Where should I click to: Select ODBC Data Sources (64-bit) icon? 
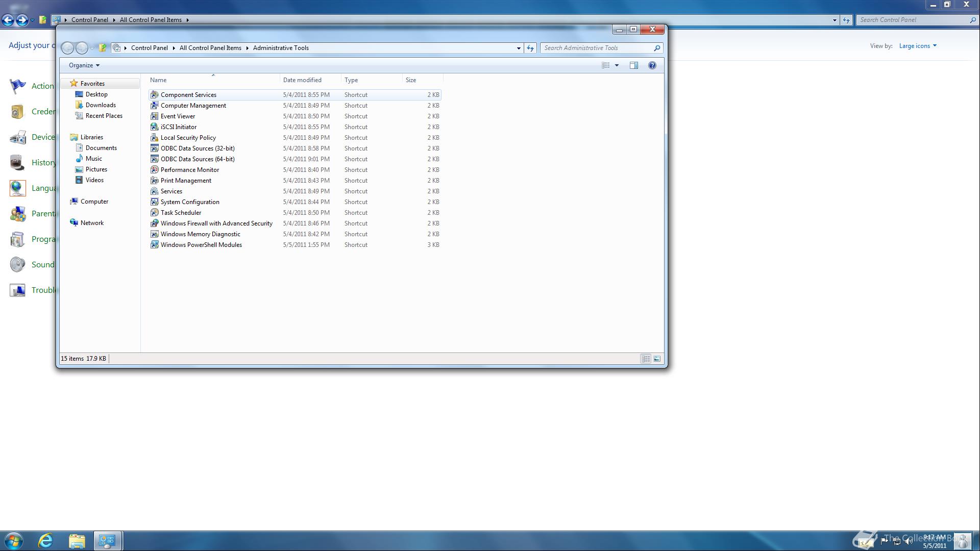point(154,159)
